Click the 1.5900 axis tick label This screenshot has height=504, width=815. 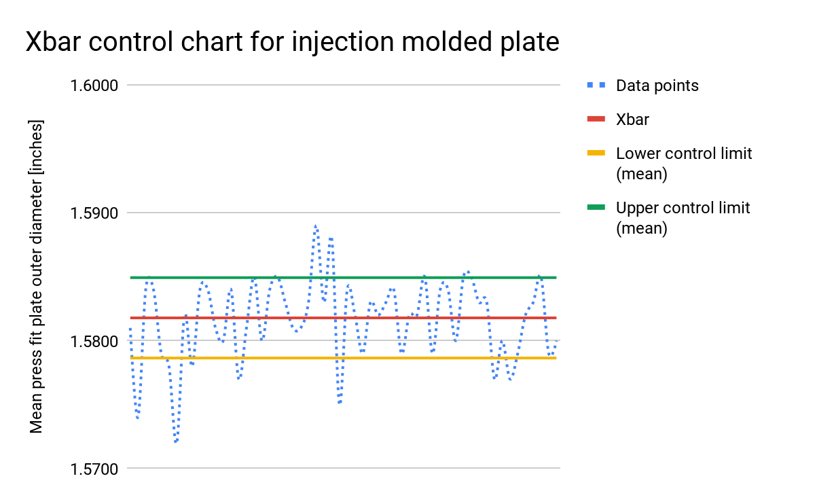[94, 213]
